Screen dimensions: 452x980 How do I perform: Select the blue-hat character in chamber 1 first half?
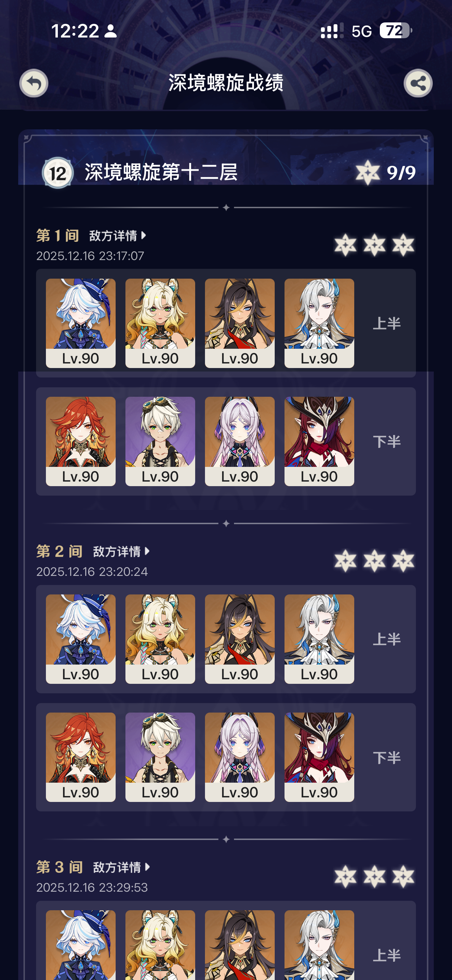click(81, 323)
